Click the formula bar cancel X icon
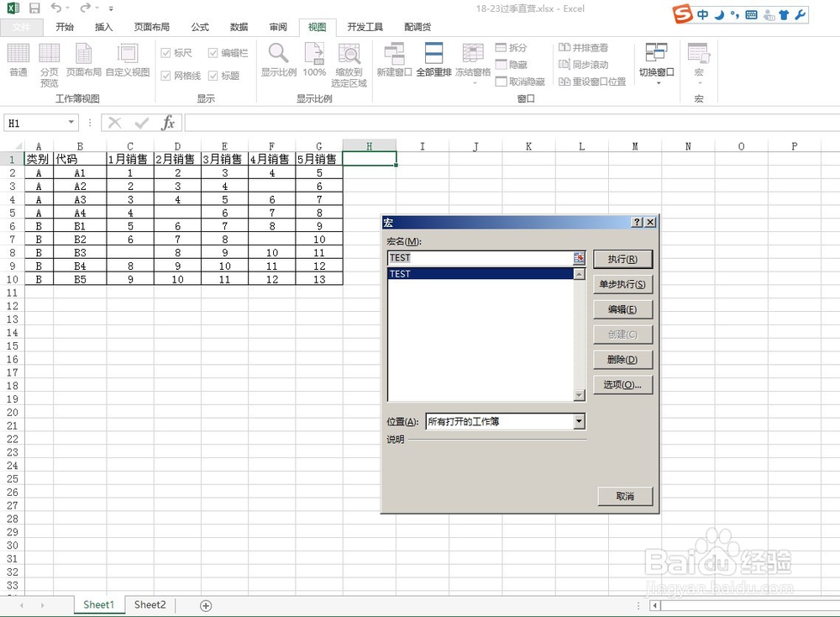Image resolution: width=840 pixels, height=617 pixels. tap(114, 124)
